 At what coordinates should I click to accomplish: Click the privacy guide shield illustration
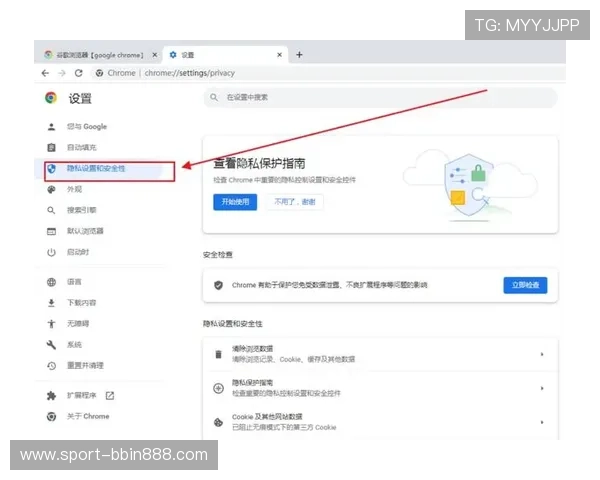(470, 187)
